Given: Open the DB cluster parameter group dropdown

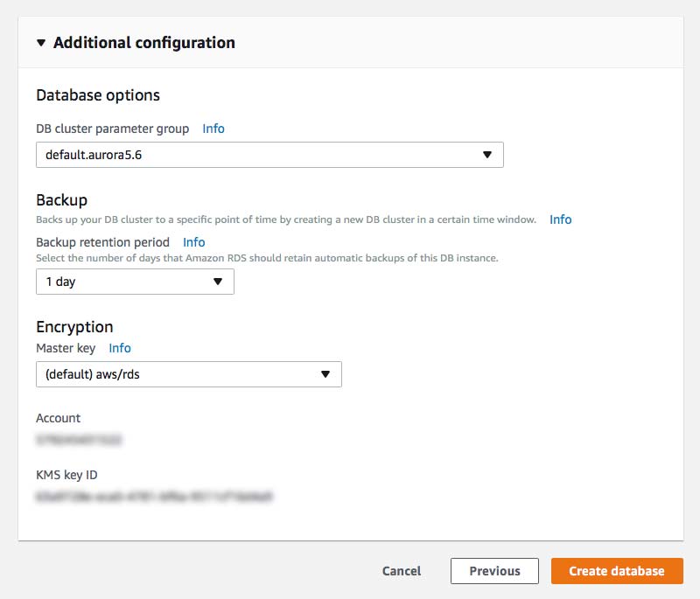Looking at the screenshot, I should pos(269,155).
